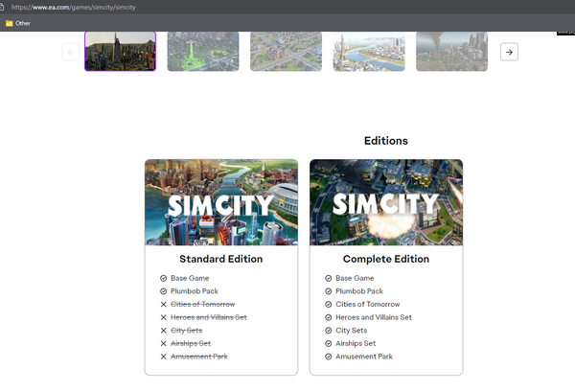Click strikethrough Heroes and Villains Set text
Viewport: 575px width, 392px height.
[x=209, y=317]
